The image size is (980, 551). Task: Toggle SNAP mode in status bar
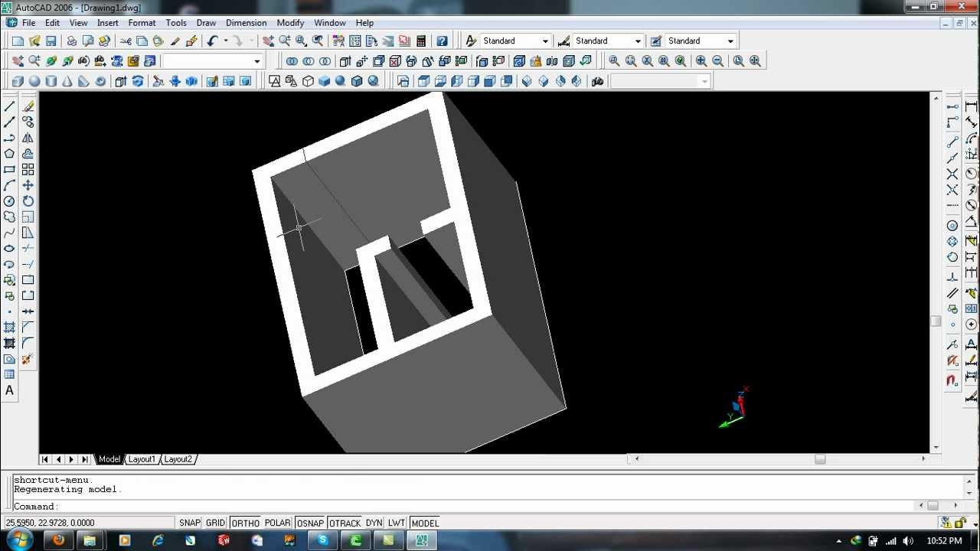pyautogui.click(x=190, y=523)
